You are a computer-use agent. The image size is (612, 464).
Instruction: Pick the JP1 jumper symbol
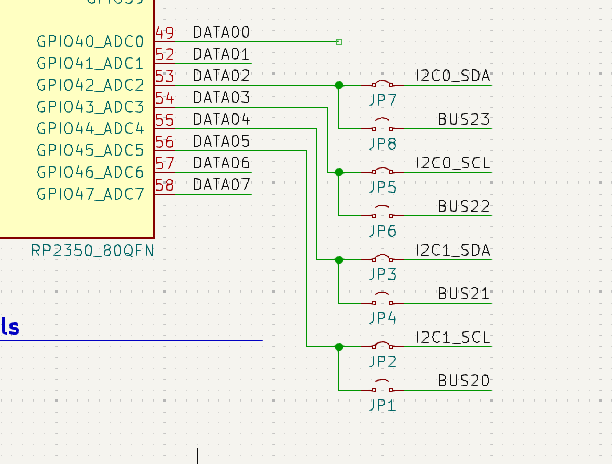(383, 389)
